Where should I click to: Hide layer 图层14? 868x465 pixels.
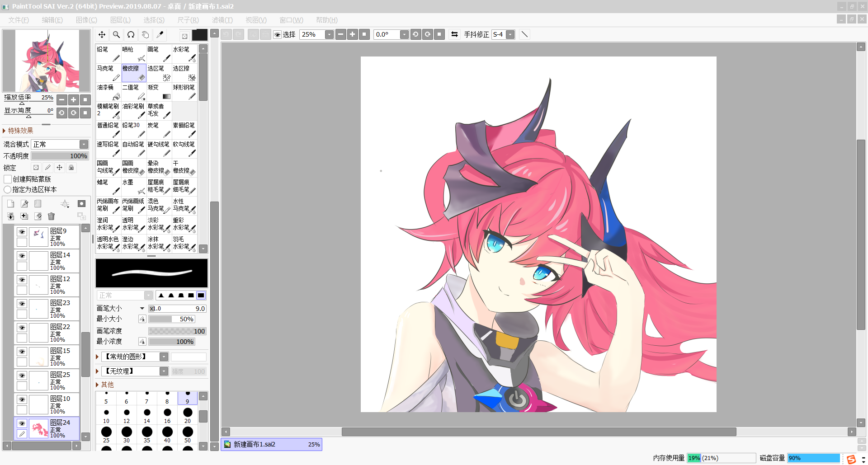point(22,256)
